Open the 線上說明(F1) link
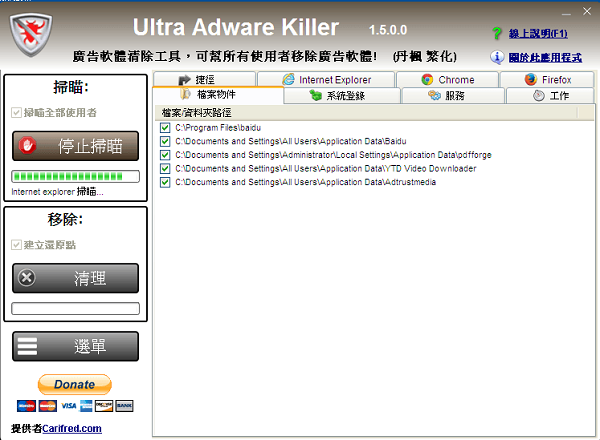 [x=538, y=34]
